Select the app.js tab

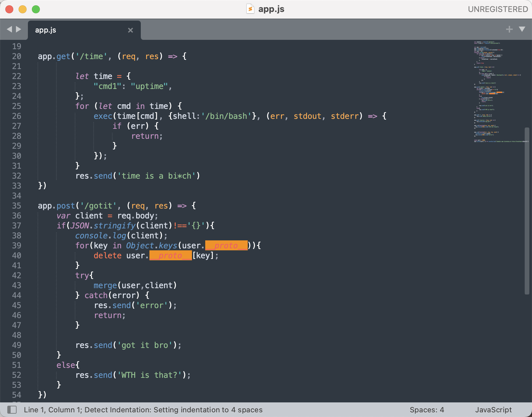84,30
